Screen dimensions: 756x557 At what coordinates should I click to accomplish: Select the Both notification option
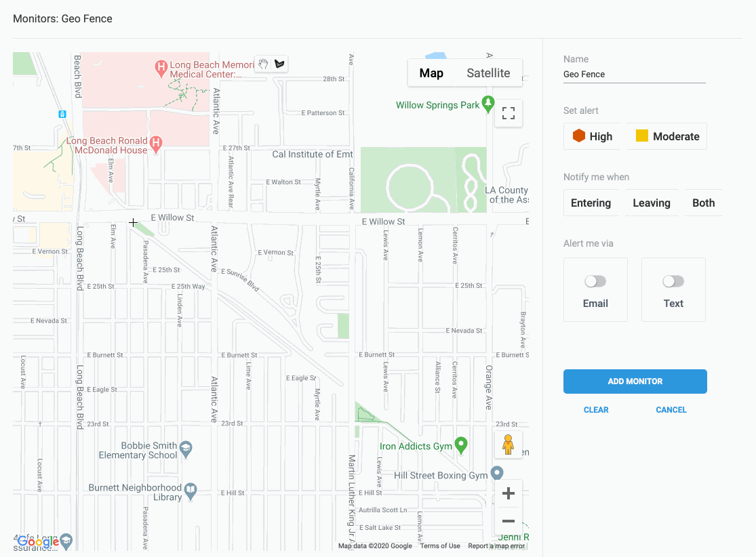pyautogui.click(x=703, y=202)
